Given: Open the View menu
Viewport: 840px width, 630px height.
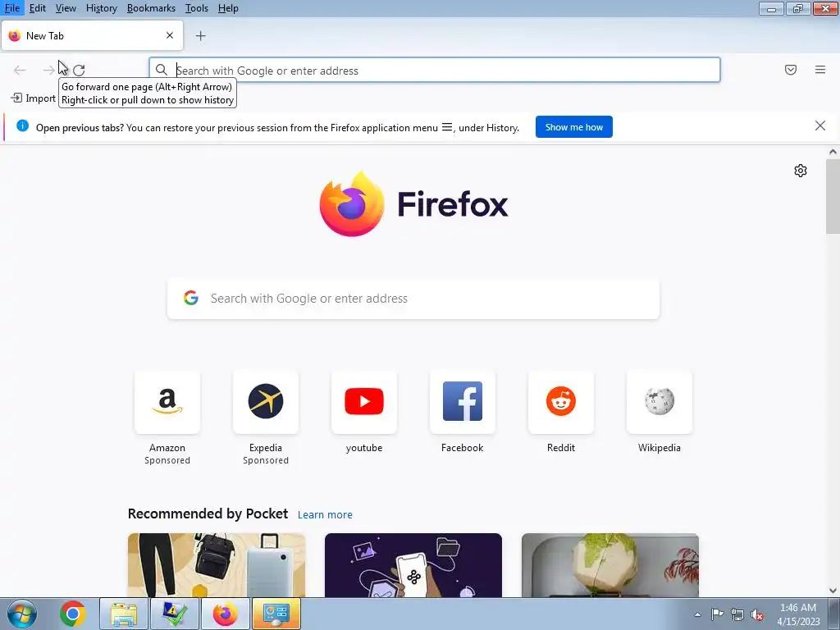Looking at the screenshot, I should (66, 8).
